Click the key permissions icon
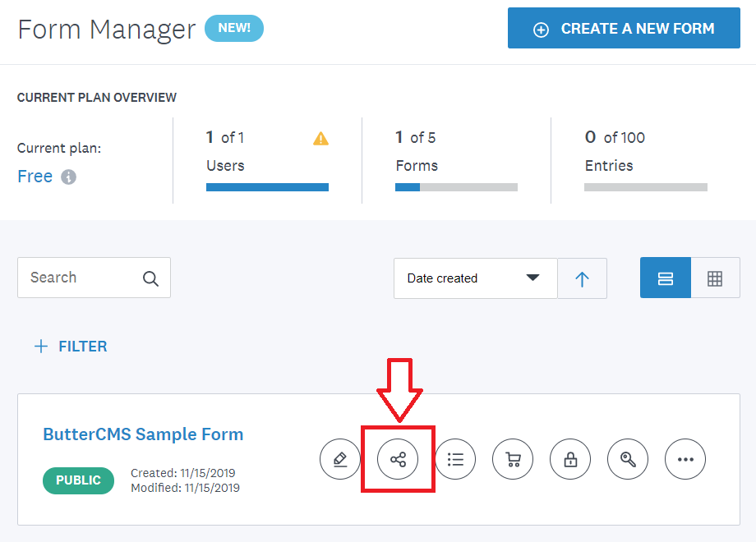The height and width of the screenshot is (542, 756). coord(628,459)
